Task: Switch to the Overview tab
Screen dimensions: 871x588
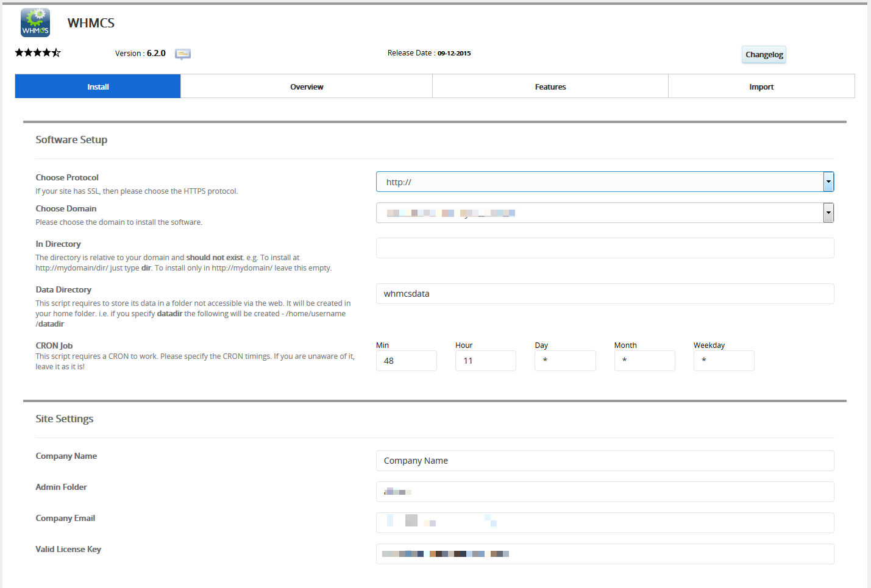Action: pyautogui.click(x=307, y=87)
